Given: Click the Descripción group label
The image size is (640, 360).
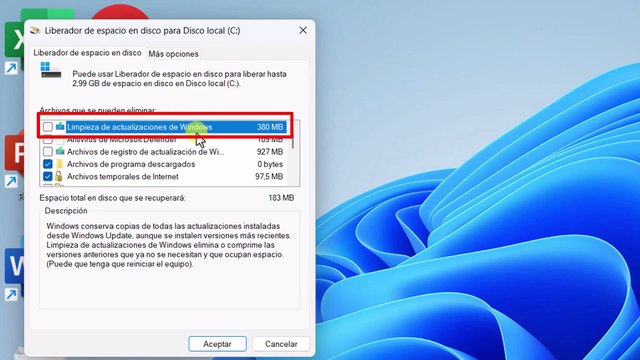Looking at the screenshot, I should pos(66,211).
